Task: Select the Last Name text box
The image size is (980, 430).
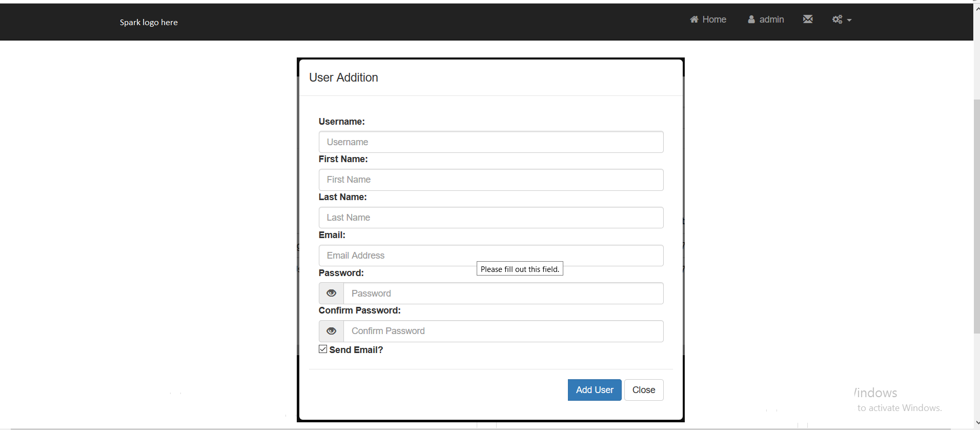Action: 491,218
